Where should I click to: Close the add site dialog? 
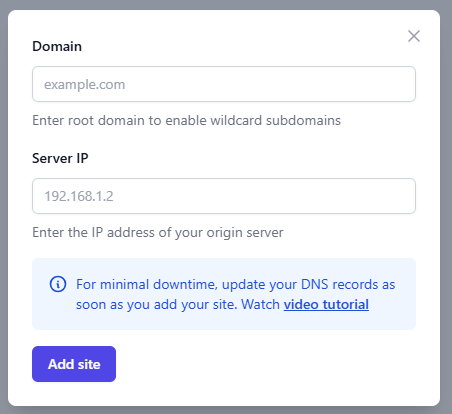point(414,36)
